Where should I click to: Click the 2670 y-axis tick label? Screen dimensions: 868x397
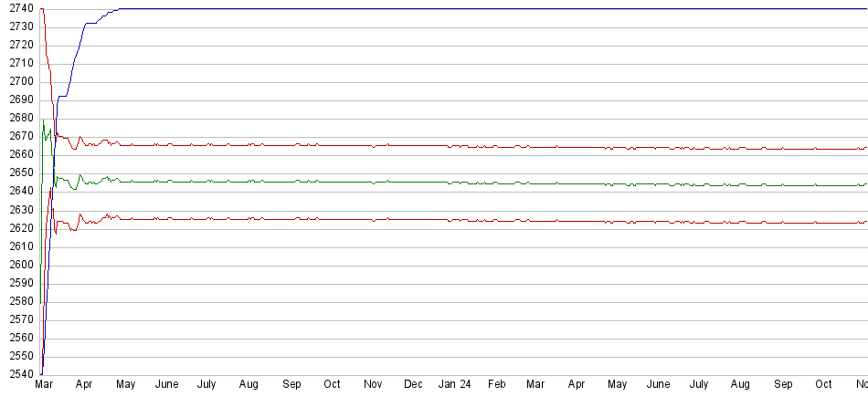pos(22,136)
